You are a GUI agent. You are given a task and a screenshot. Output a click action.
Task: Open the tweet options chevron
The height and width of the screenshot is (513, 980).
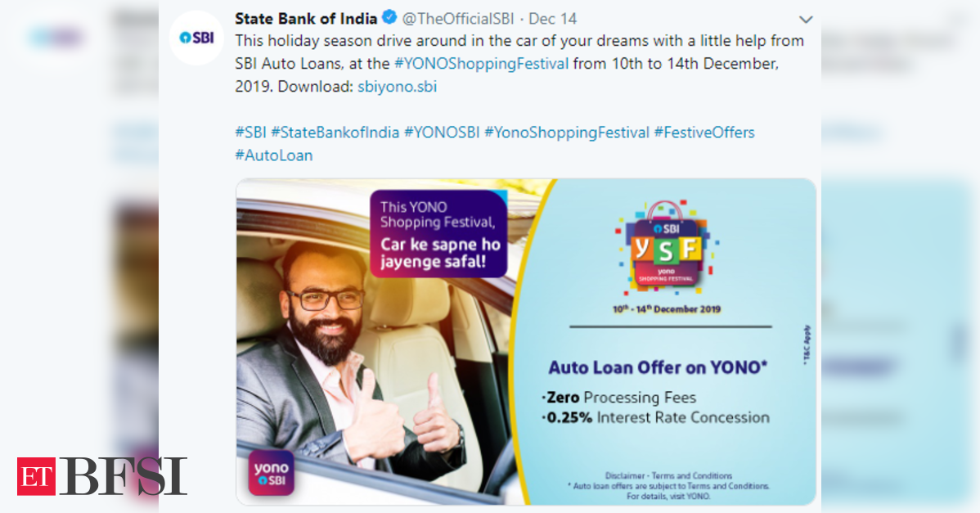point(806,20)
